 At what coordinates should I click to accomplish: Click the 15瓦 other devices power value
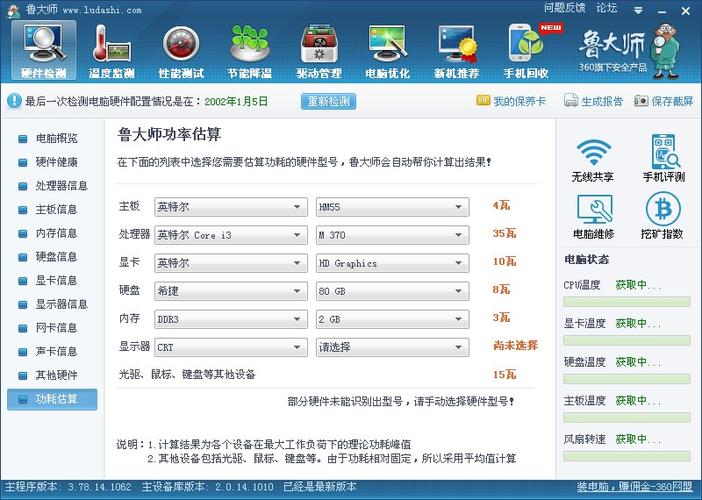point(505,374)
